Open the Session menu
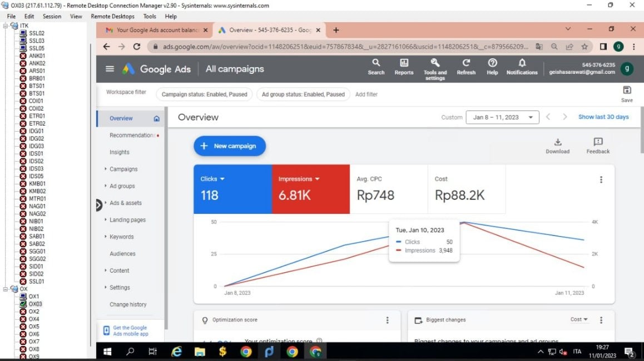 (52, 17)
